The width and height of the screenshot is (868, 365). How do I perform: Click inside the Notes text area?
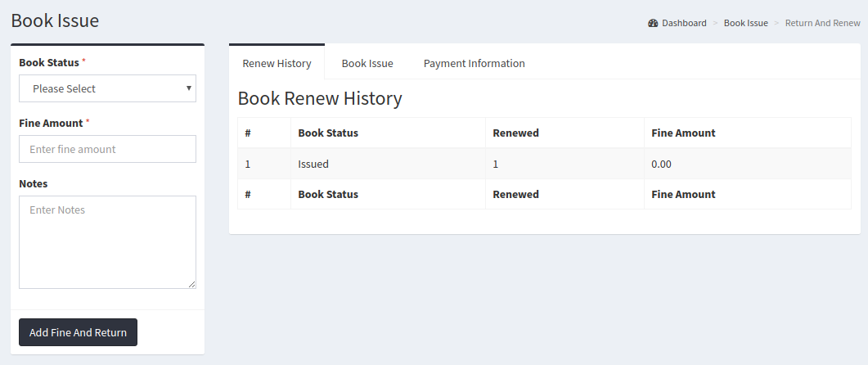click(x=107, y=241)
